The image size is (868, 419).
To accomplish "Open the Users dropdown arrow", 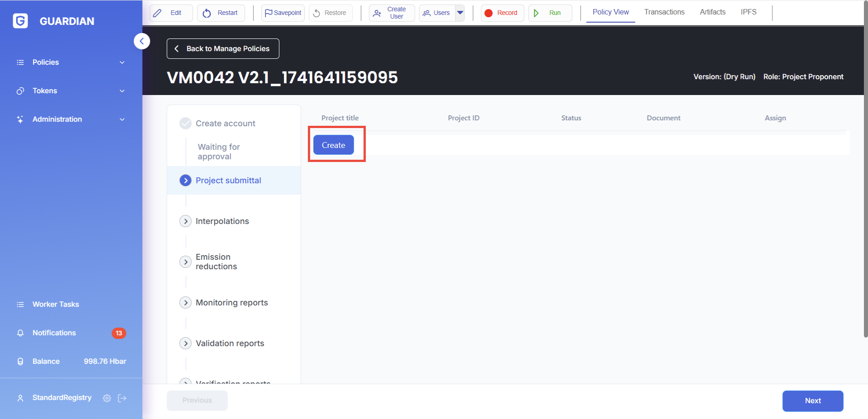I will click(x=460, y=13).
